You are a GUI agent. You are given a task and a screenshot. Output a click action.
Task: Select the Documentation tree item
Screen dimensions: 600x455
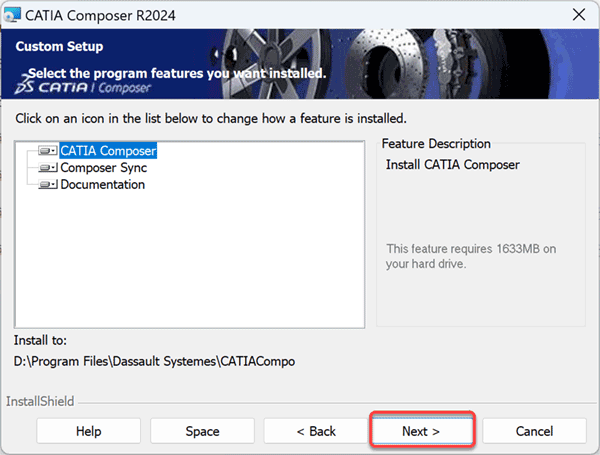(103, 184)
